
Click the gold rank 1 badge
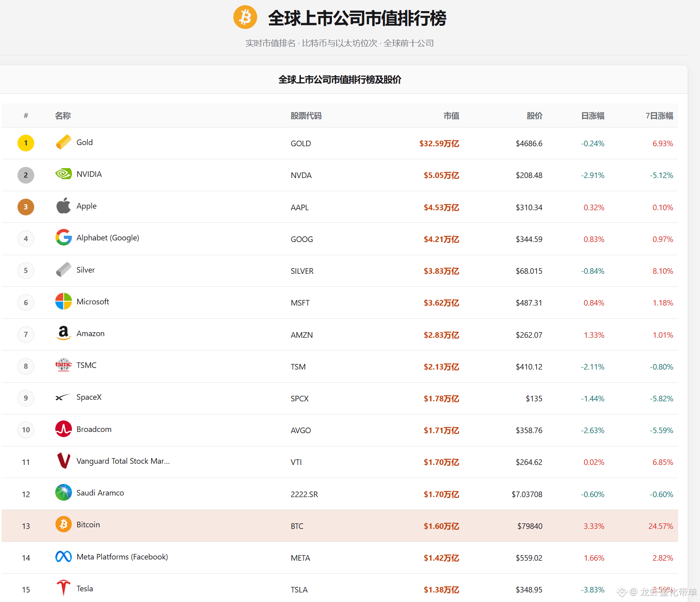(26, 143)
